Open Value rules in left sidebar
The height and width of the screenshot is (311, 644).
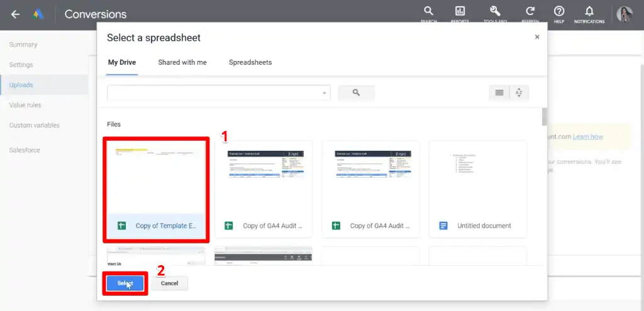[25, 105]
